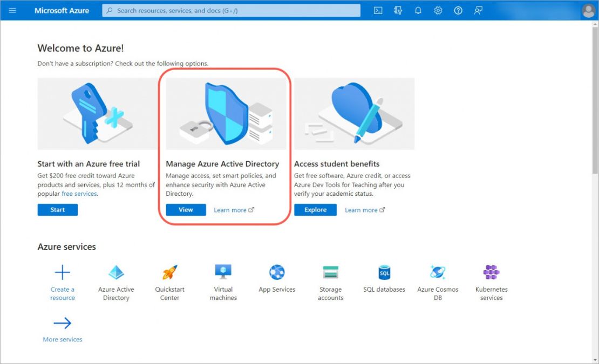
Task: Open Storage accounts icon
Action: [x=330, y=272]
